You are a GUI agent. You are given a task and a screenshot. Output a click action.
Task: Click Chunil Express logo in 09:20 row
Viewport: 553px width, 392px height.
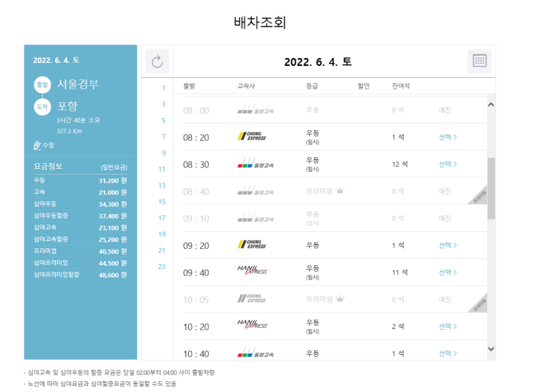coord(252,245)
